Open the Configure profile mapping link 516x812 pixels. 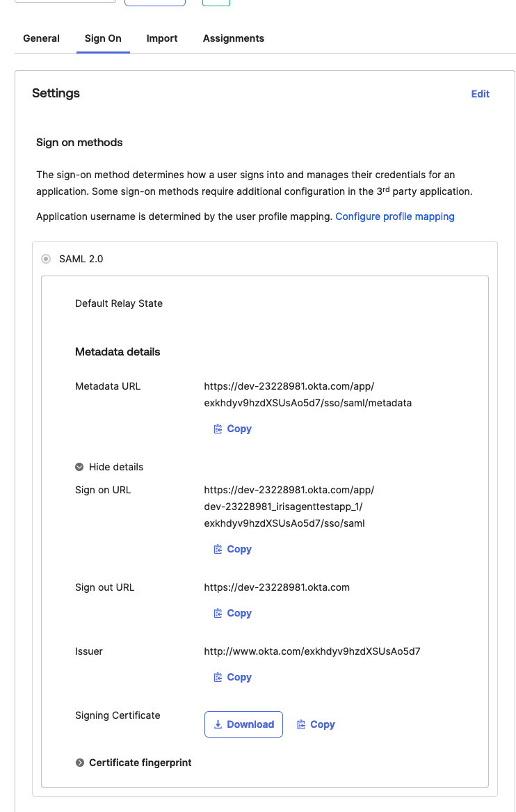[395, 216]
